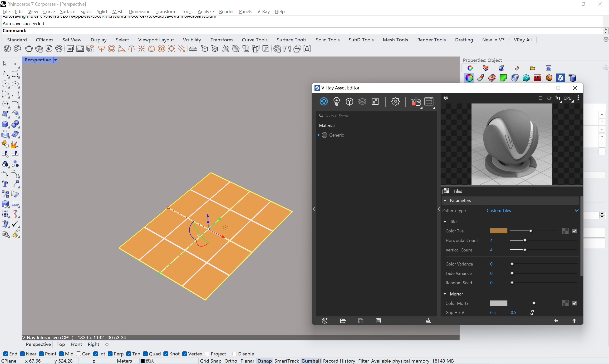Enable the Project osnap checkbox

[x=207, y=354]
